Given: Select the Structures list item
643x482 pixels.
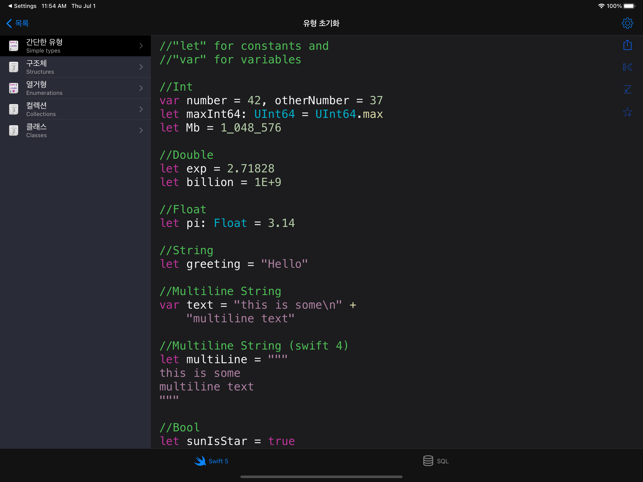Looking at the screenshot, I should tap(75, 67).
